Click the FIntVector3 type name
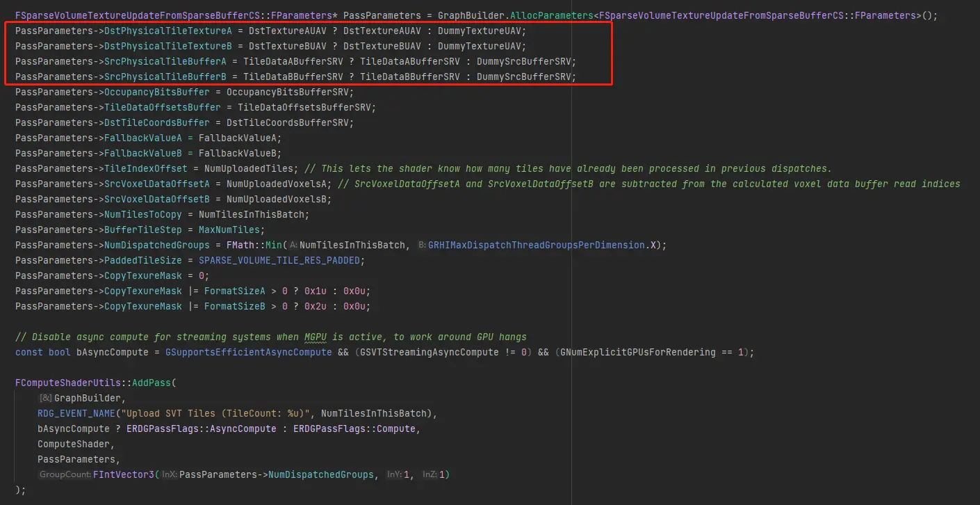 [124, 474]
